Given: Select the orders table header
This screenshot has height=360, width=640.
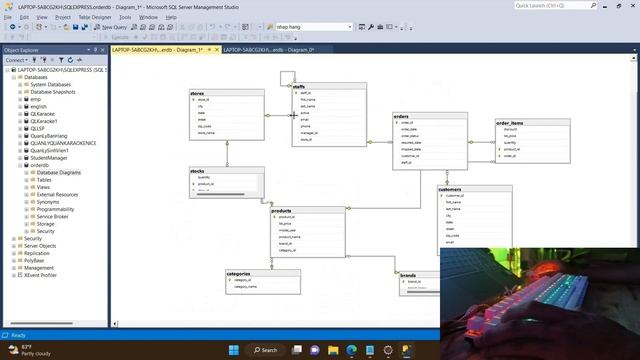Looking at the screenshot, I should point(430,116).
